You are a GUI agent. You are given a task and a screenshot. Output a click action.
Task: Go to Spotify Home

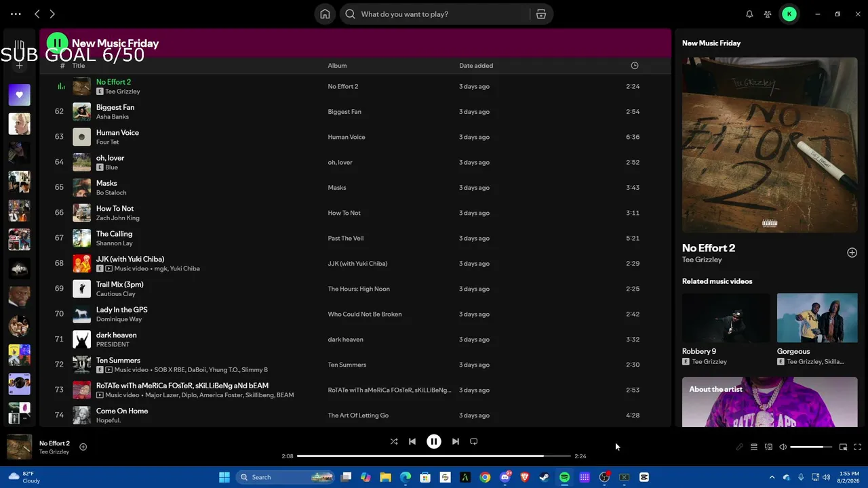pyautogui.click(x=325, y=14)
